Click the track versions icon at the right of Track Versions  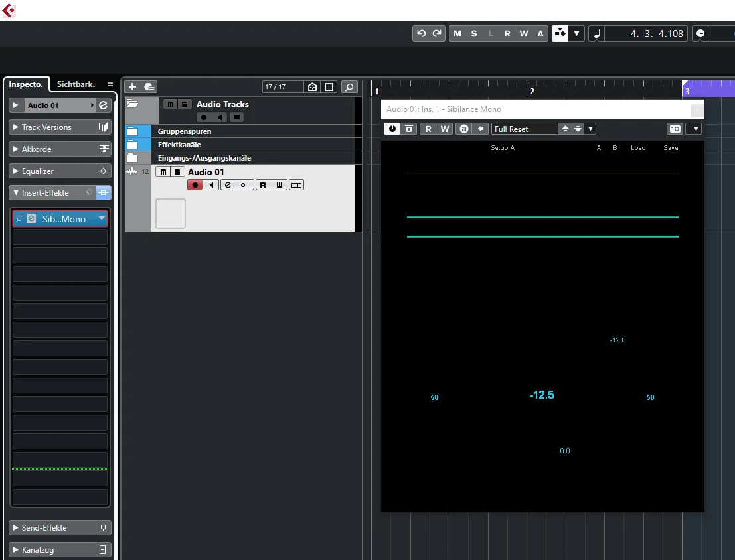[x=103, y=127]
